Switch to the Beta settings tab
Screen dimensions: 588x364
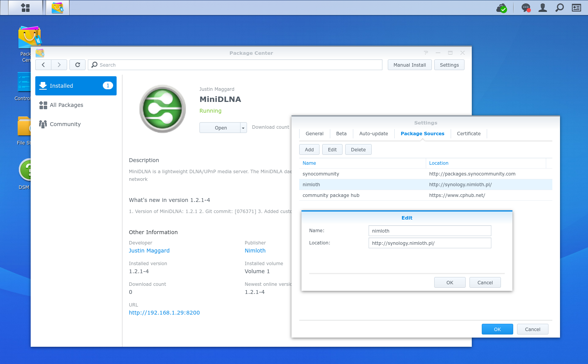pos(341,134)
